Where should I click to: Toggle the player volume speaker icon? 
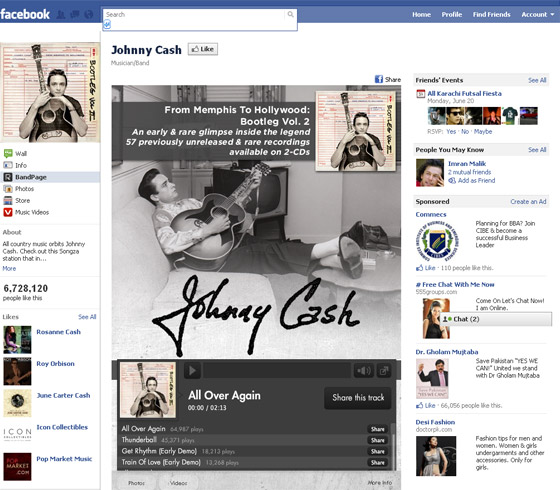pyautogui.click(x=364, y=371)
